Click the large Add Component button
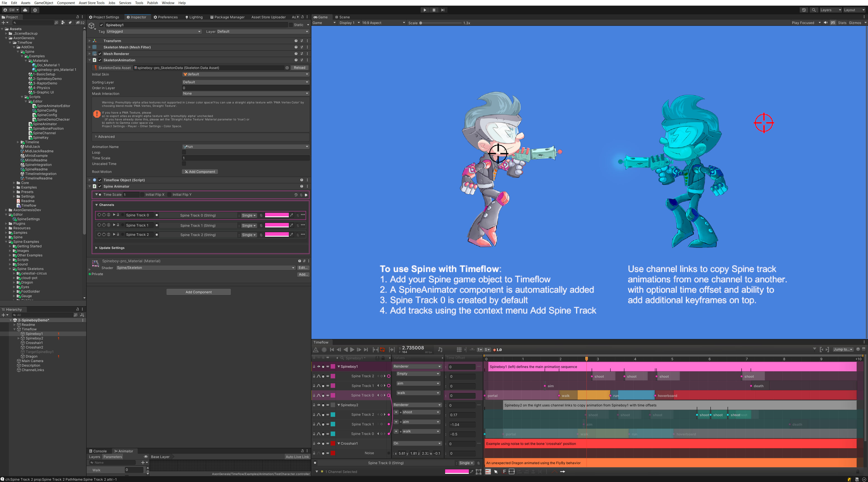 [x=199, y=292]
